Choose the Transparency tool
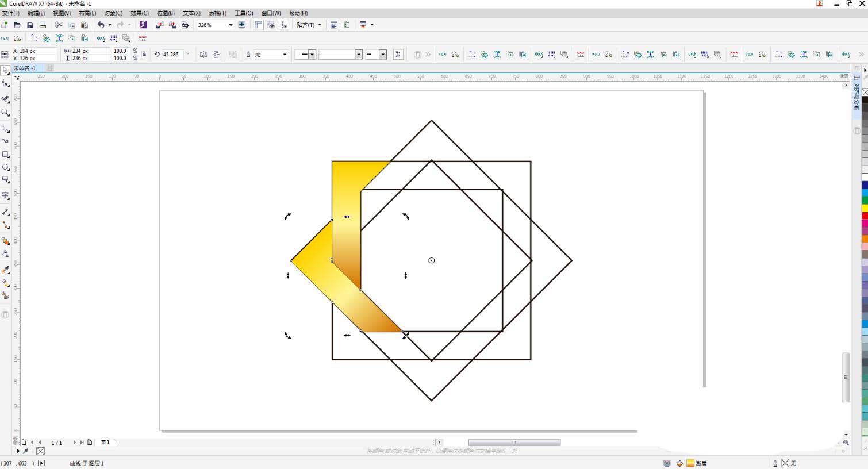 click(x=6, y=253)
